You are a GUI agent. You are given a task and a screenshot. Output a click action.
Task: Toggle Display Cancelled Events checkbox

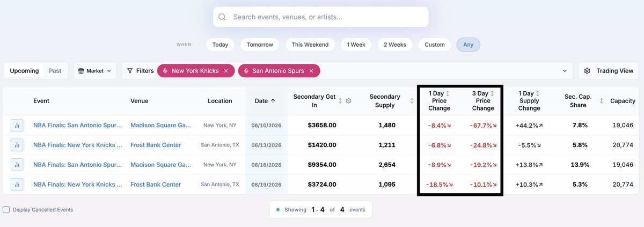(6, 209)
